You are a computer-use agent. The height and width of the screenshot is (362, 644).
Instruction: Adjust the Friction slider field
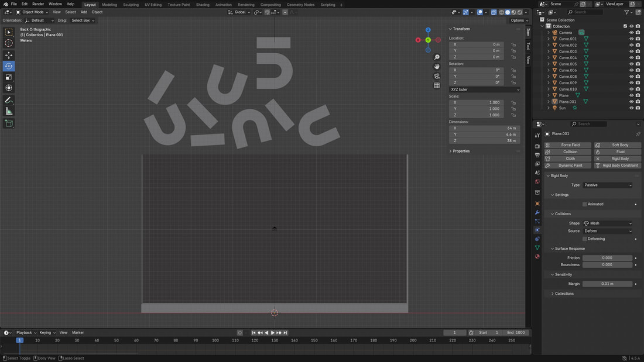click(x=607, y=258)
